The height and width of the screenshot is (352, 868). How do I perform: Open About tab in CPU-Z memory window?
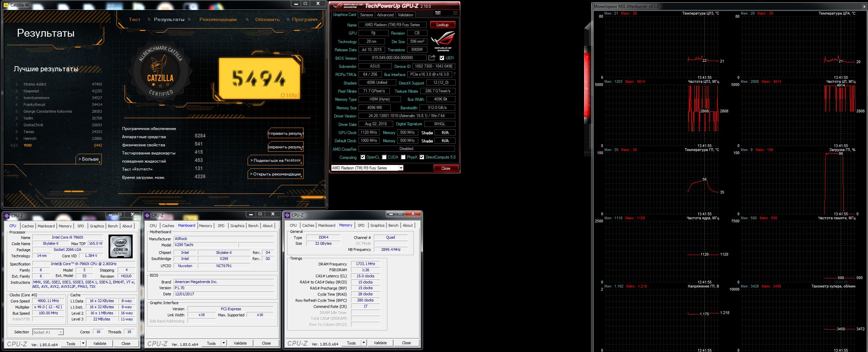[408, 225]
